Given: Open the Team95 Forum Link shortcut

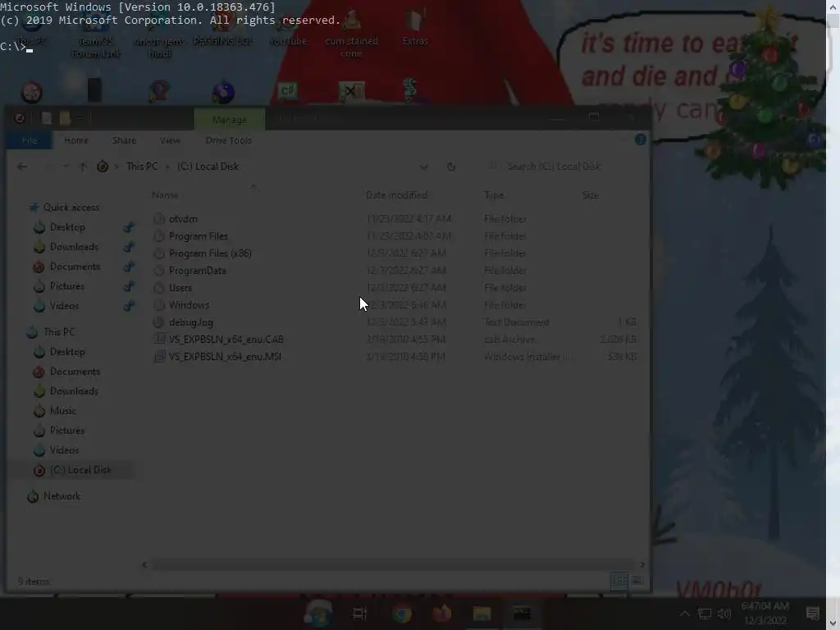Looking at the screenshot, I should (95, 34).
